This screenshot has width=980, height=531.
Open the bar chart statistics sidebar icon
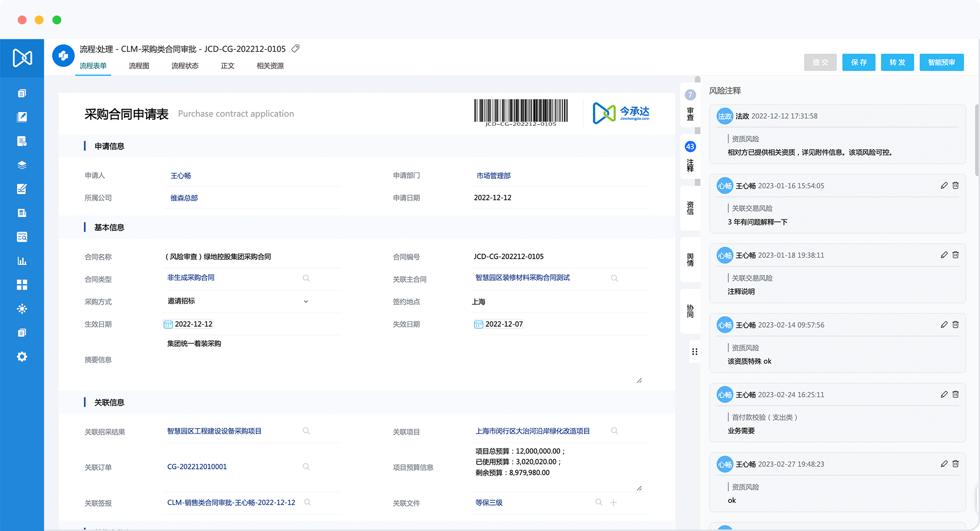click(22, 261)
